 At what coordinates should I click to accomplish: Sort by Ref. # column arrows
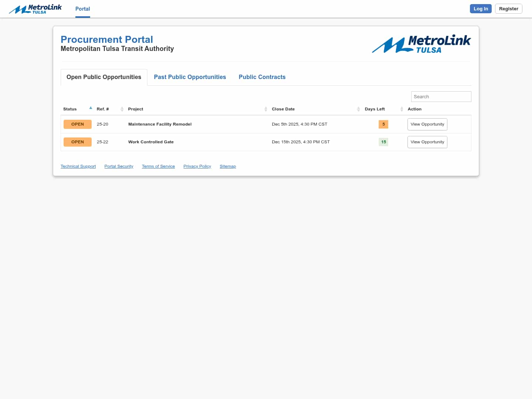(122, 109)
